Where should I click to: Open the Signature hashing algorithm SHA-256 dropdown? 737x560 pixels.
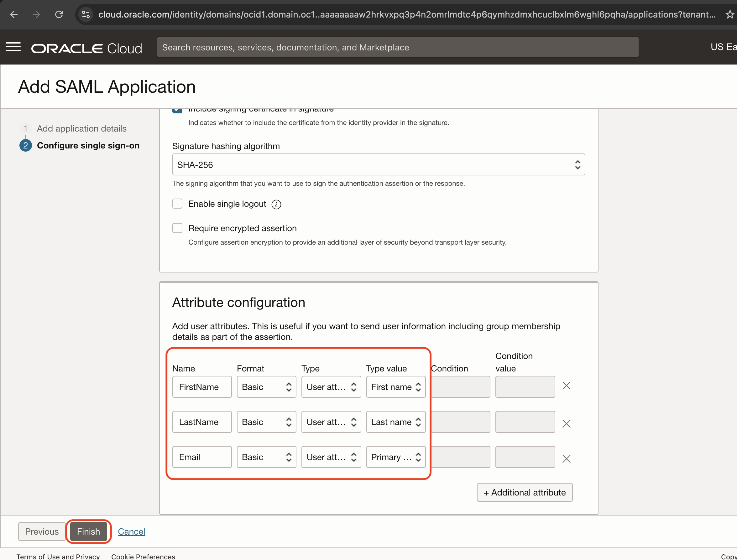(x=379, y=165)
